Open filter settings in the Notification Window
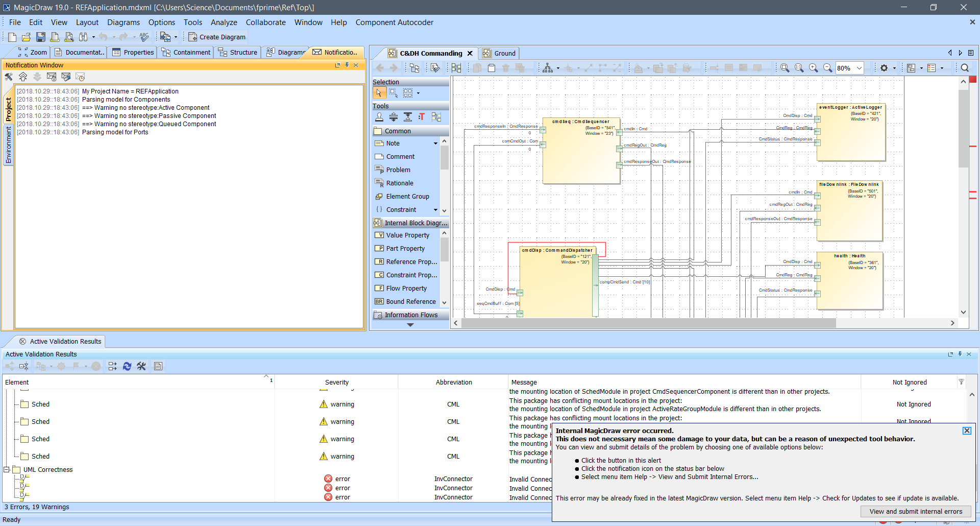This screenshot has width=980, height=526. point(9,77)
